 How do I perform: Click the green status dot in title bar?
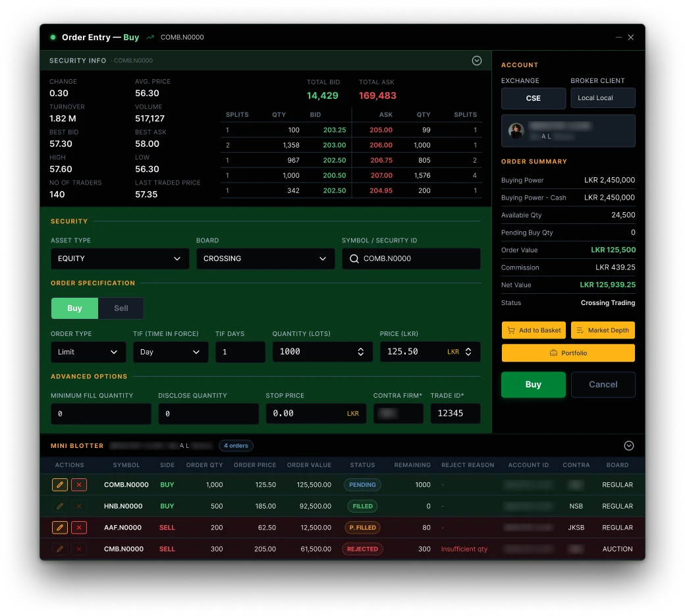pyautogui.click(x=53, y=37)
